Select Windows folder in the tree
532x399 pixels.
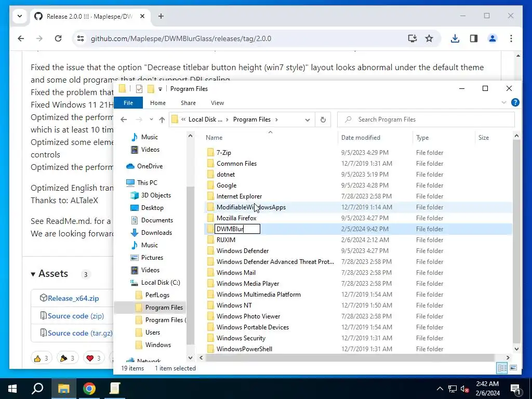(158, 345)
